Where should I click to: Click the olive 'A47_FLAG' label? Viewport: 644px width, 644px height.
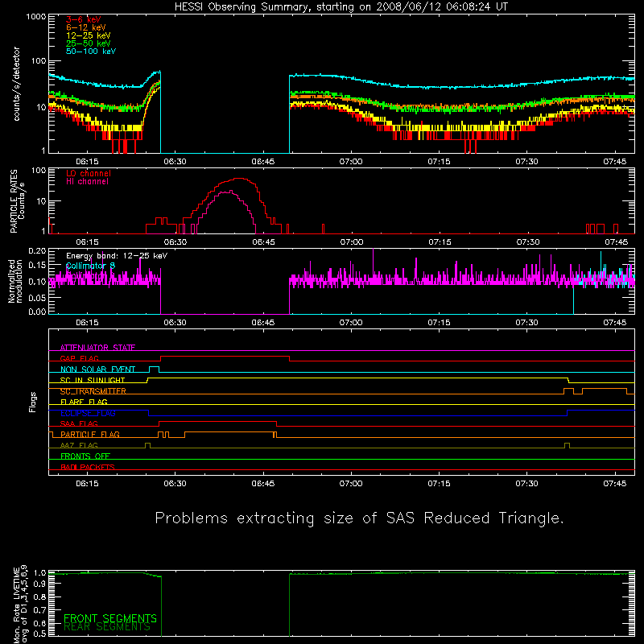tap(79, 445)
